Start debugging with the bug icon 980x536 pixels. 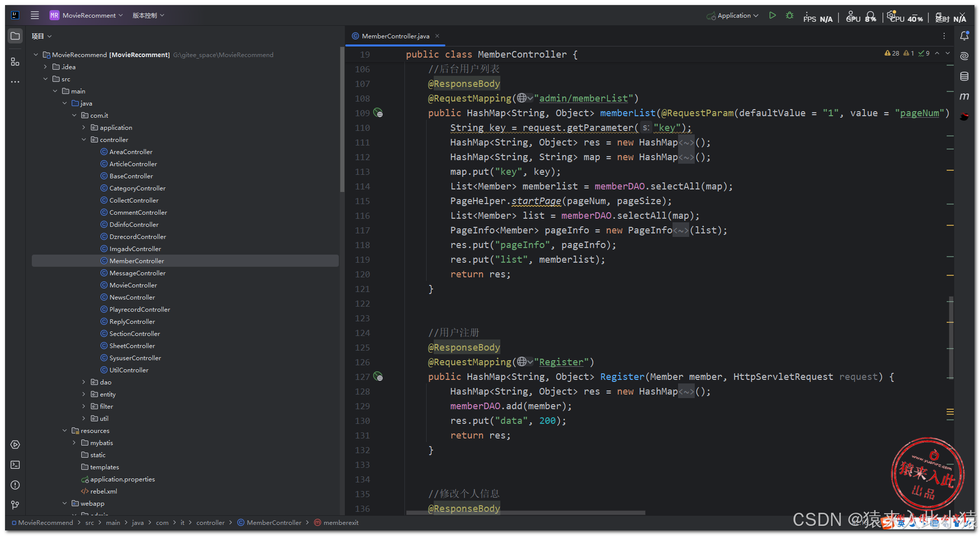(790, 15)
